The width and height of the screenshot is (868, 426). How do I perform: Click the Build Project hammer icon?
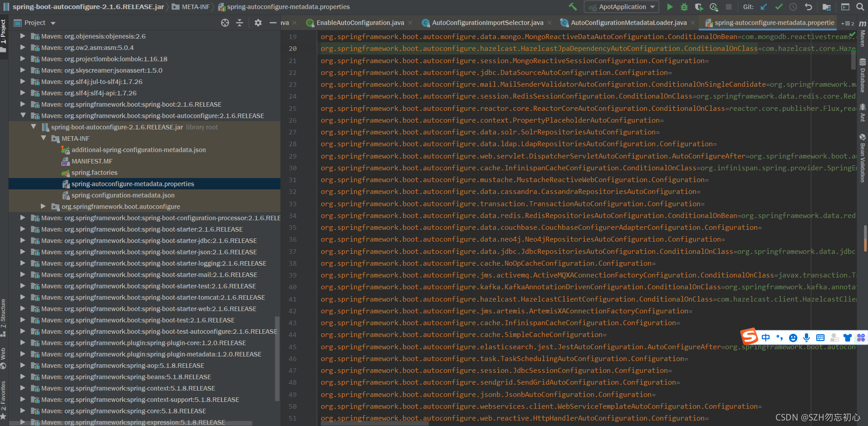(x=573, y=7)
